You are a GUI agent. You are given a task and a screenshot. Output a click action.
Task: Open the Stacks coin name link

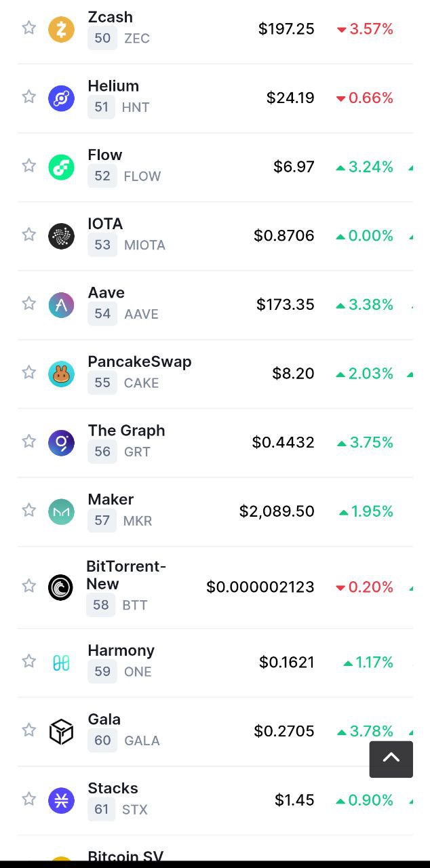tap(113, 788)
